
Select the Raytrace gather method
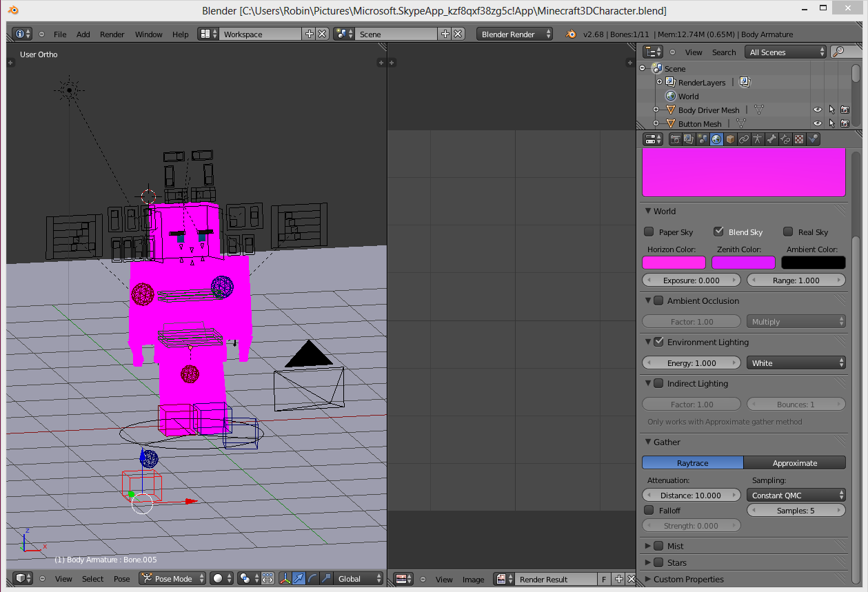click(x=693, y=463)
